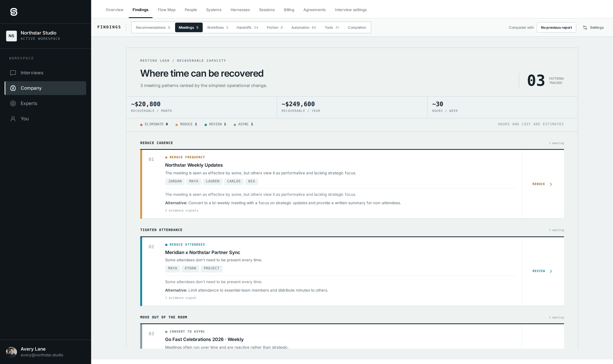Select the Recommendations findings filter
Viewport: 613px width, 364px height.
(x=153, y=27)
